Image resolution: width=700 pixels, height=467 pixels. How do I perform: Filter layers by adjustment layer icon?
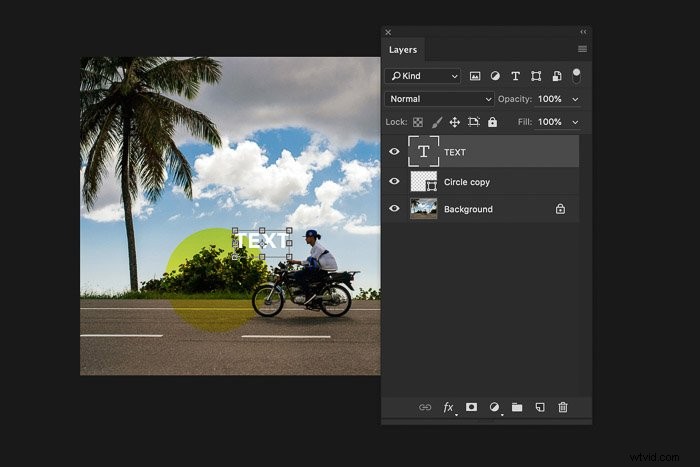[495, 76]
